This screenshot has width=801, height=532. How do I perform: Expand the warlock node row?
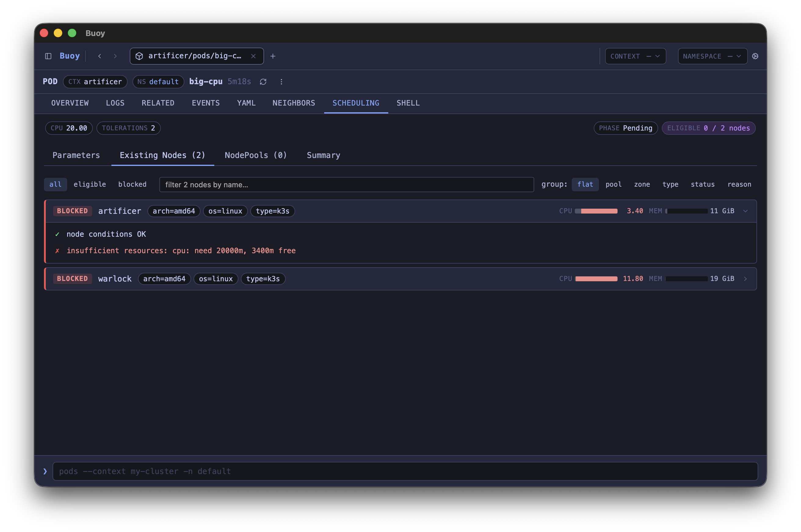coord(745,279)
